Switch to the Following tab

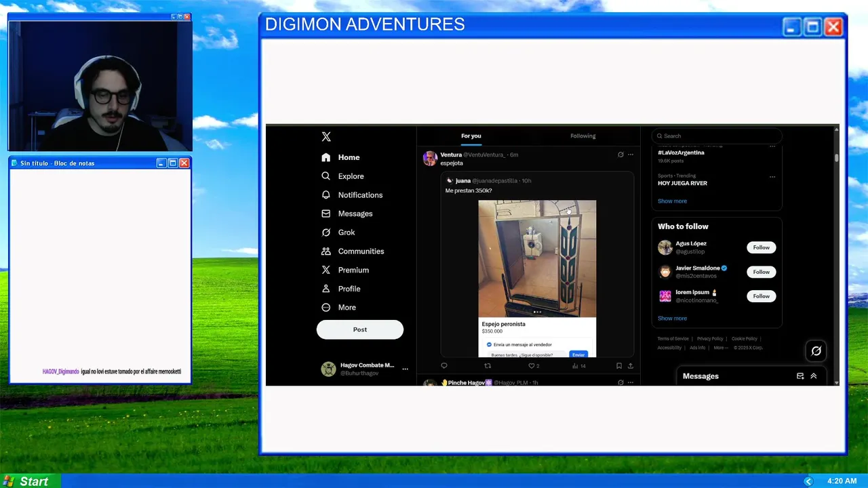pos(583,136)
